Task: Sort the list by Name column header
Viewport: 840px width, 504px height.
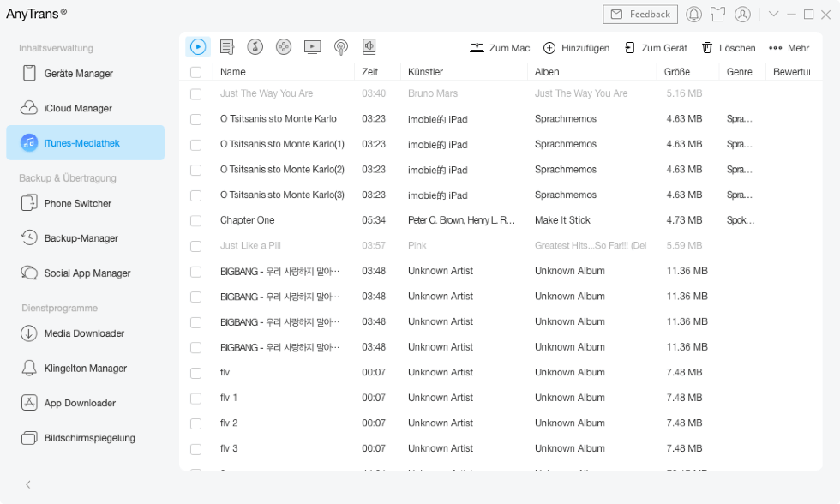Action: pyautogui.click(x=233, y=72)
